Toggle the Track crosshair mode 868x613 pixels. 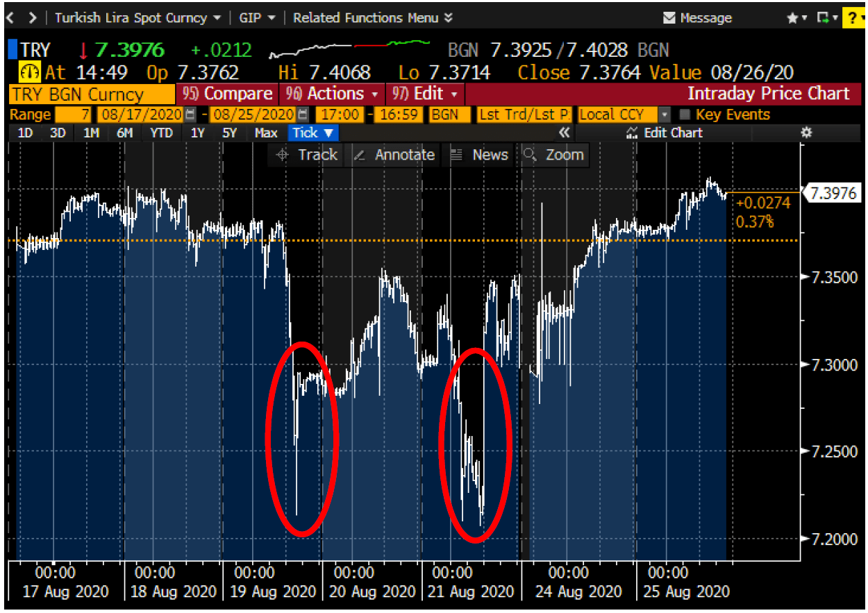click(306, 155)
